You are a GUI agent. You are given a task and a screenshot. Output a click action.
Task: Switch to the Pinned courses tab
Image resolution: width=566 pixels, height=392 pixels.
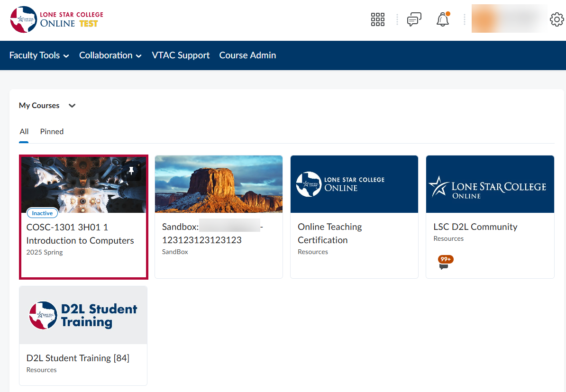(x=52, y=132)
